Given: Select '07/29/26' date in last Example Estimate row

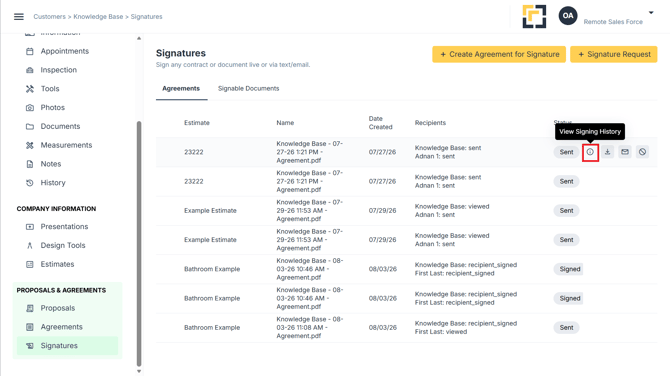Looking at the screenshot, I should coord(382,240).
